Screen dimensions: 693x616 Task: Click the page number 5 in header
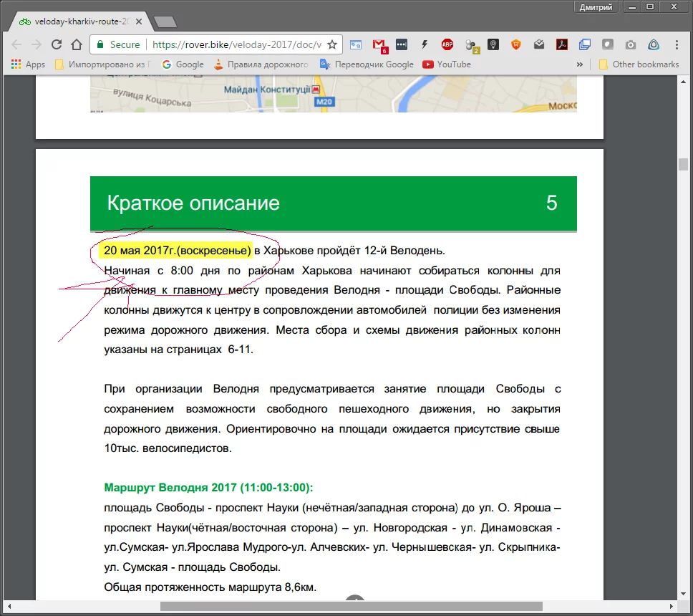[551, 203]
